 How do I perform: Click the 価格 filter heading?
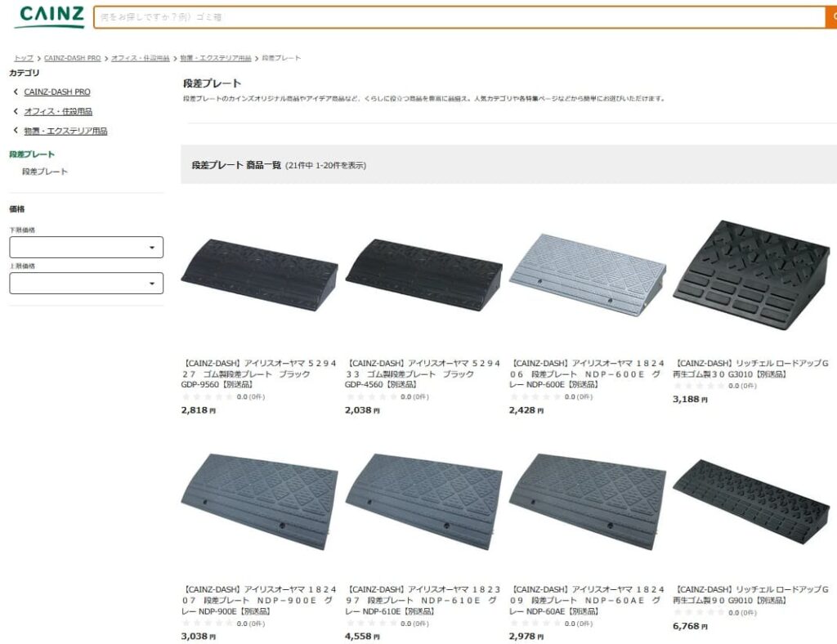[16, 208]
